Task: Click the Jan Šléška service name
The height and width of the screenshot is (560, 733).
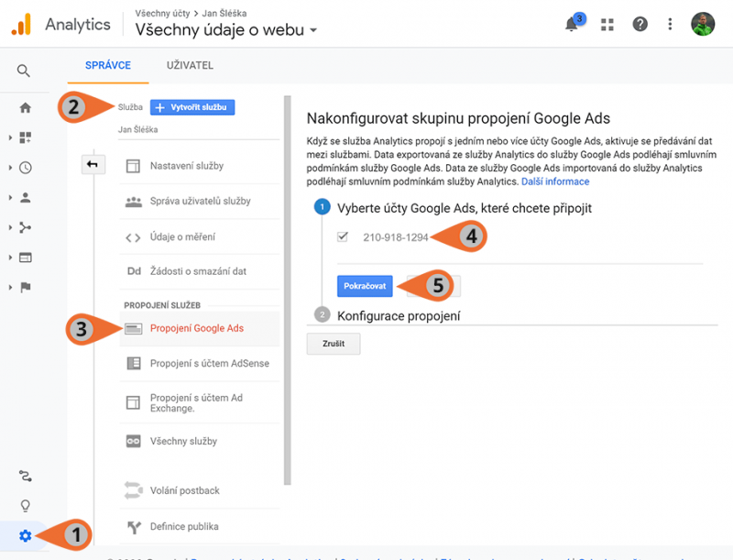Action: tap(138, 129)
